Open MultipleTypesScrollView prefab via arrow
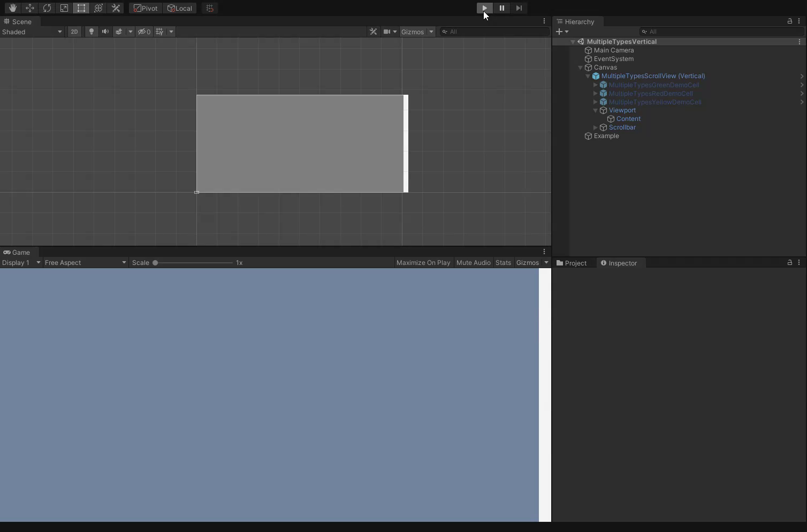The width and height of the screenshot is (807, 532). click(802, 76)
